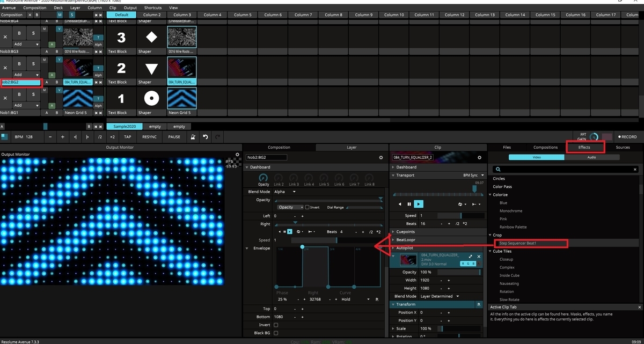Screen dimensions: 644x344
Task: Nudge BPM backward with the left nudge icon
Action: [75, 137]
